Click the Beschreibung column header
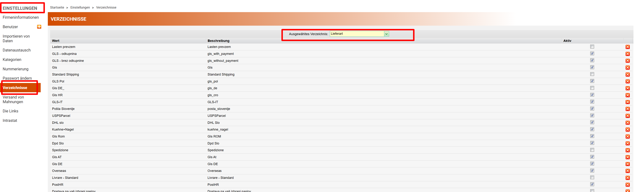Screen dimensions: 644x192 click(x=218, y=41)
